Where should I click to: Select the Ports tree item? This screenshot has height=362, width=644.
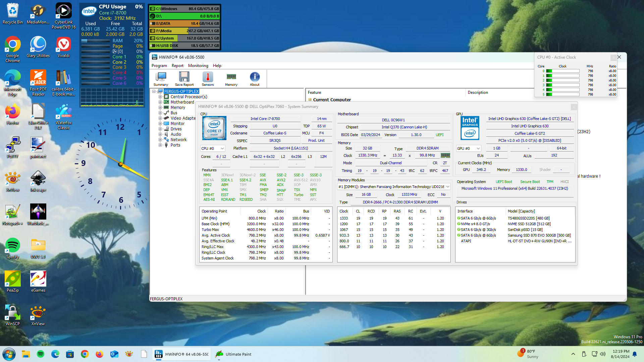175,145
